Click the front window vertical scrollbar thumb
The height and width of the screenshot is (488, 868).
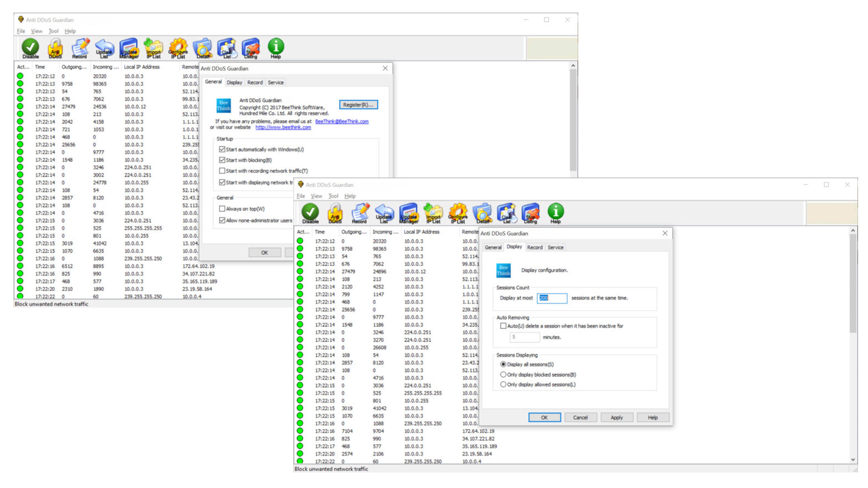click(x=853, y=284)
